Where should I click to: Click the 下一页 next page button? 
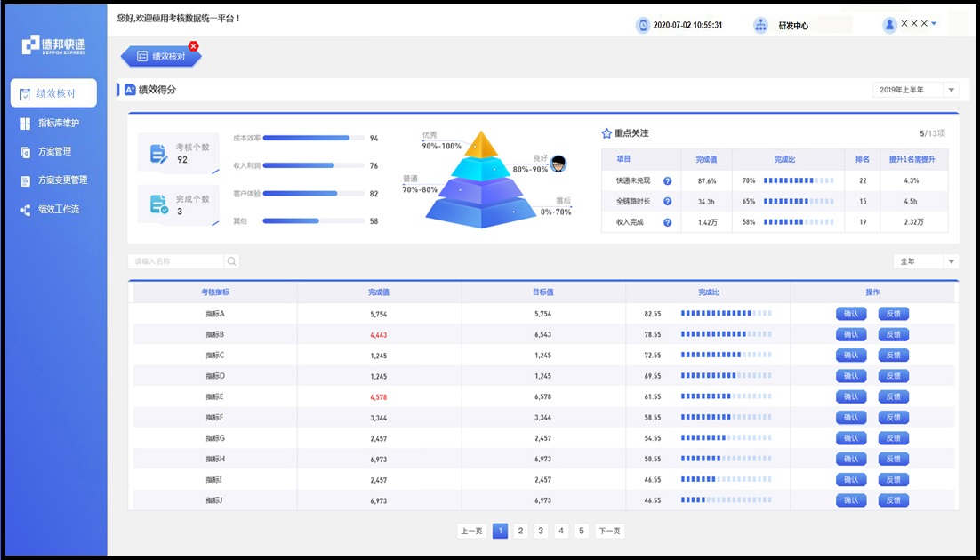(609, 531)
